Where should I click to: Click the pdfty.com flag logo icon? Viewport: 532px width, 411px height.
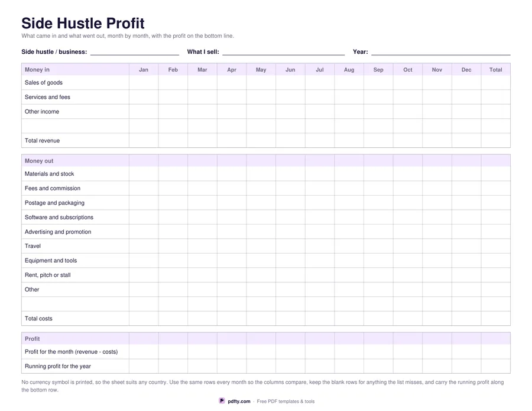[222, 401]
